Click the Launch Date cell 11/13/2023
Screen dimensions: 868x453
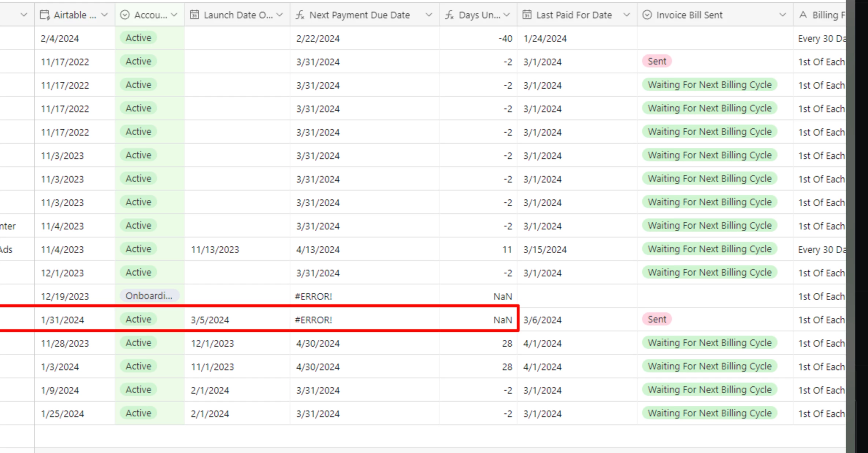(x=215, y=250)
